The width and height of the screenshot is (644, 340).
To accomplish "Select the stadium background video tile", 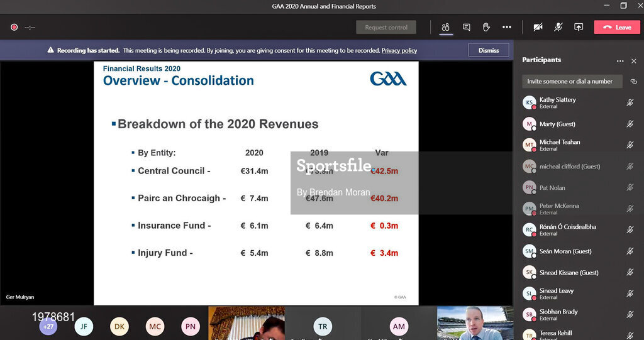I will [x=475, y=323].
